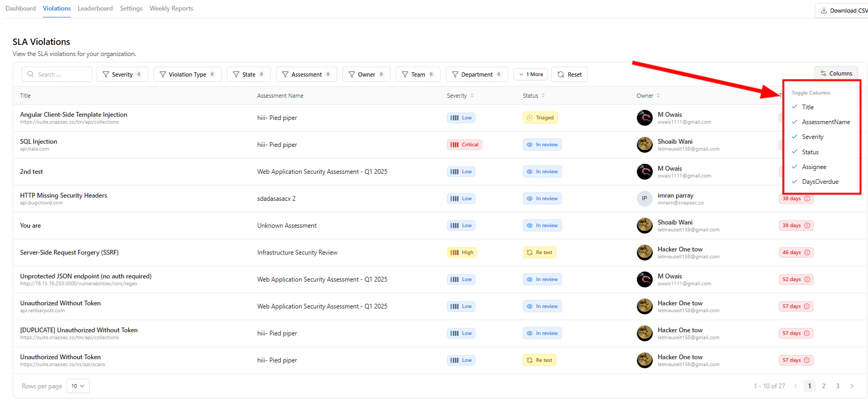Open Unprotected JSON endpoint violation title
Image resolution: width=868 pixels, height=411 pixels.
[85, 276]
